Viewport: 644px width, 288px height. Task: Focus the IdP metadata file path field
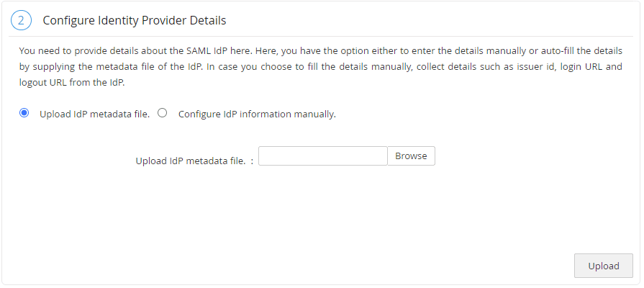click(x=322, y=156)
